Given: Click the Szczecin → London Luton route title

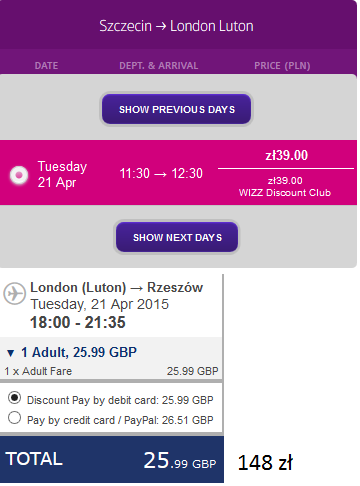Looking at the screenshot, I should click(176, 26).
